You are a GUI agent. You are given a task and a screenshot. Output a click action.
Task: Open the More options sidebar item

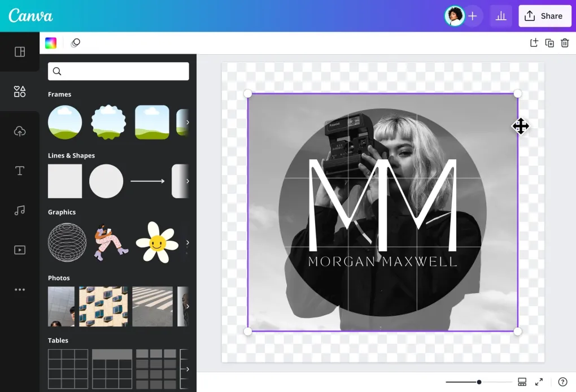pyautogui.click(x=20, y=290)
